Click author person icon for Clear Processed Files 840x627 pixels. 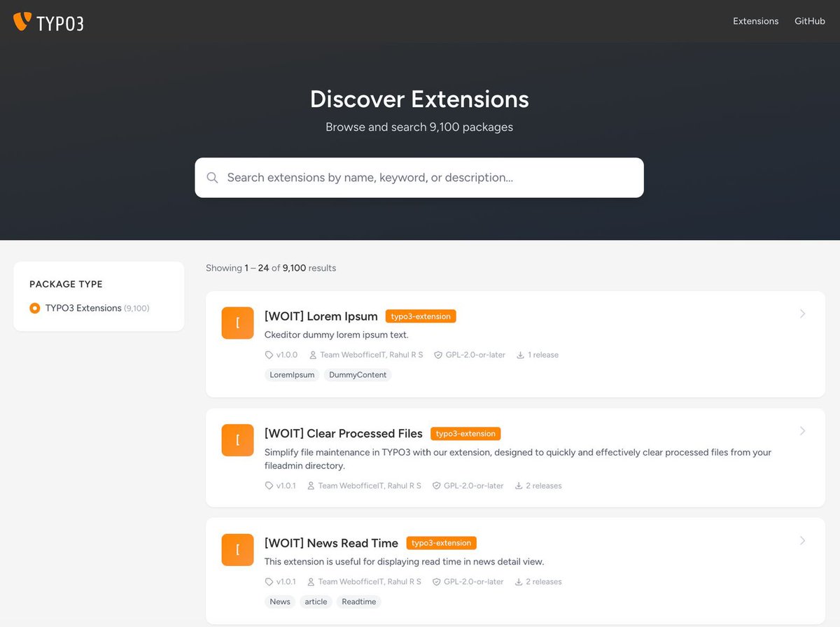[x=311, y=486]
